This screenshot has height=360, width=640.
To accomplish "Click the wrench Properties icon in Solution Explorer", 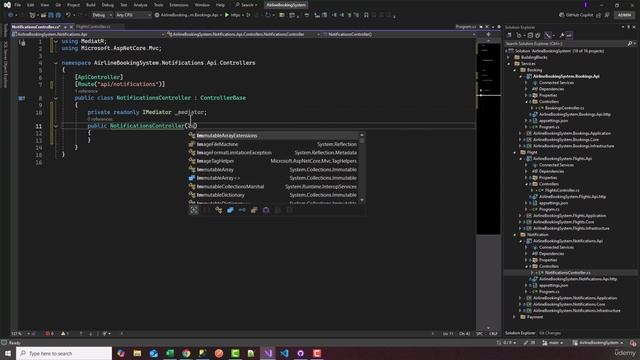I will point(562,36).
